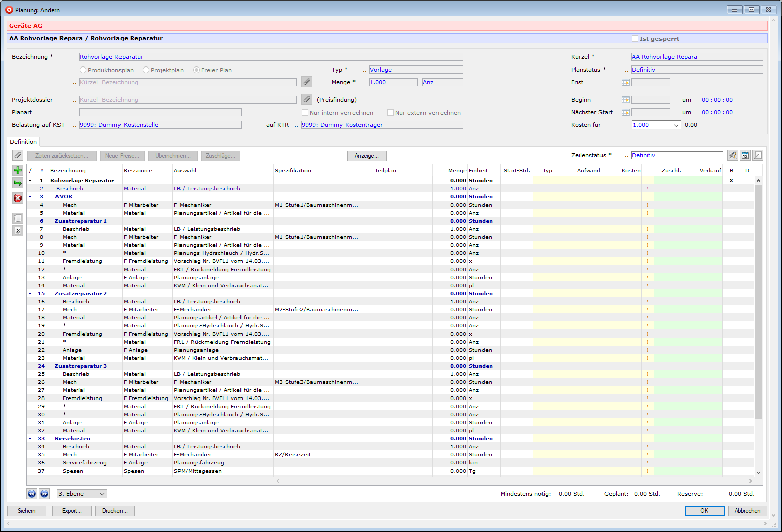Viewport: 782px width, 532px height.
Task: Enable the 'Ist gesperrt' checkbox
Action: [635, 39]
